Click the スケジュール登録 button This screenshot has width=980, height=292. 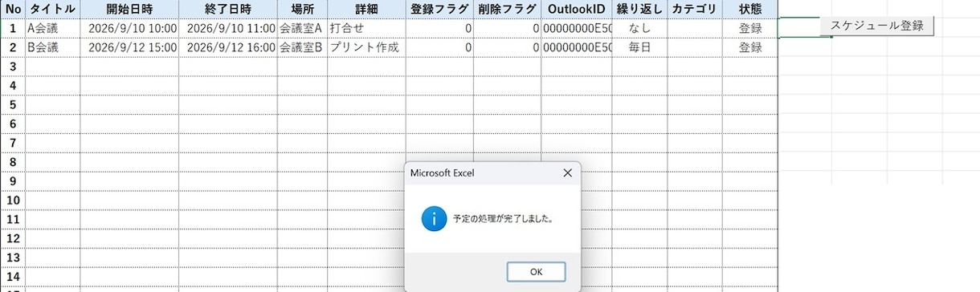tap(877, 26)
